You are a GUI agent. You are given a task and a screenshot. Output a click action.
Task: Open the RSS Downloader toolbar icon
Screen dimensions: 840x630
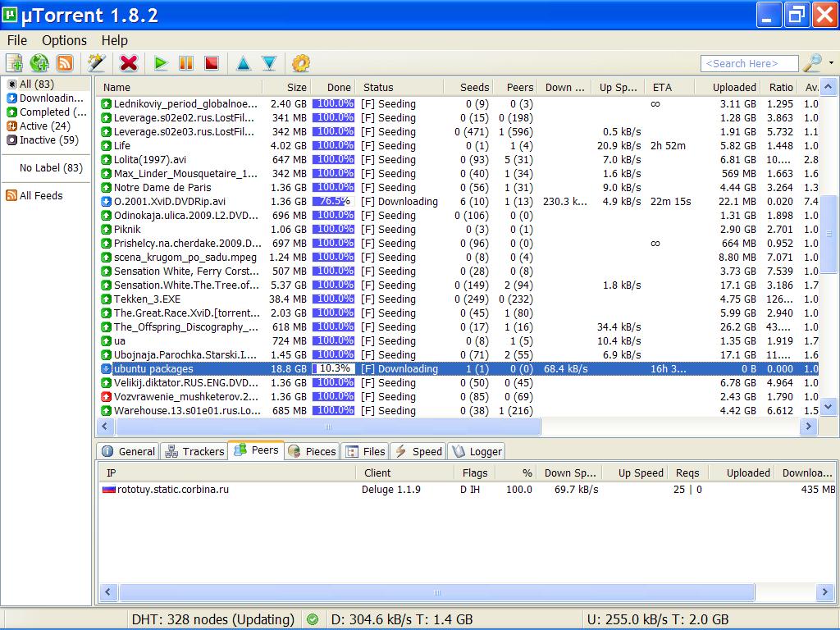pyautogui.click(x=65, y=63)
